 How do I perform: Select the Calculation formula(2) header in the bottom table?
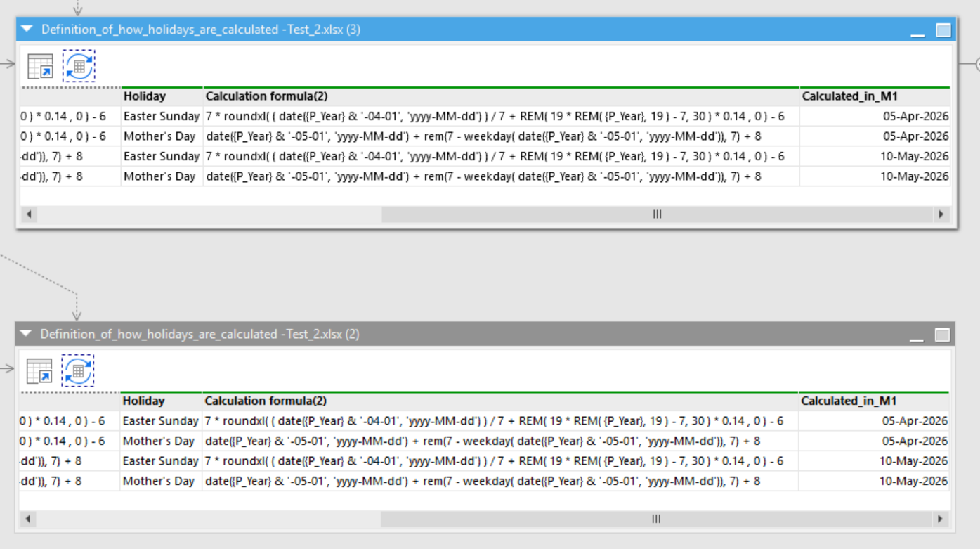(x=266, y=401)
